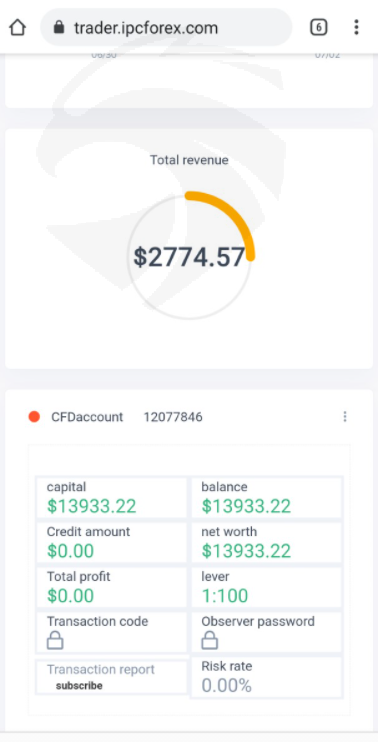Screen dimensions: 378x742
Task: Open the CFDaccount three-dot options menu
Action: pyautogui.click(x=345, y=416)
